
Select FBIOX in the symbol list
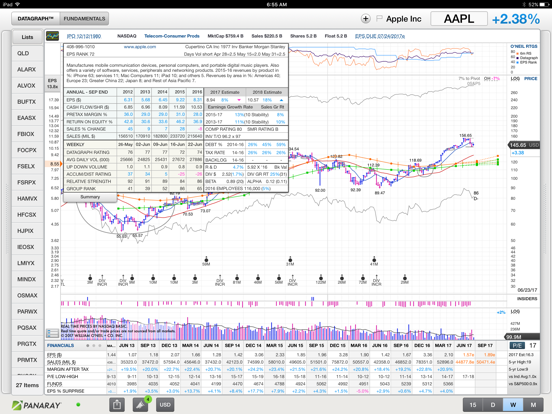(27, 134)
